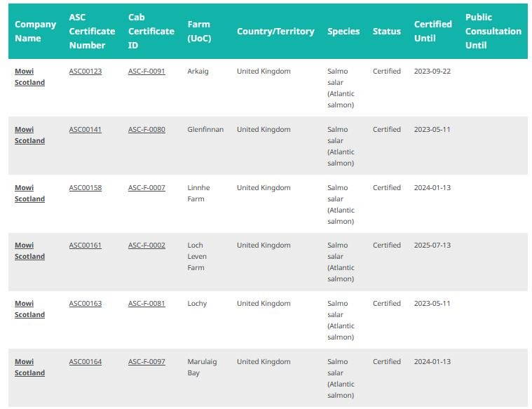Select the ASC00163 certificate number link
This screenshot has height=409, width=532.
point(85,303)
